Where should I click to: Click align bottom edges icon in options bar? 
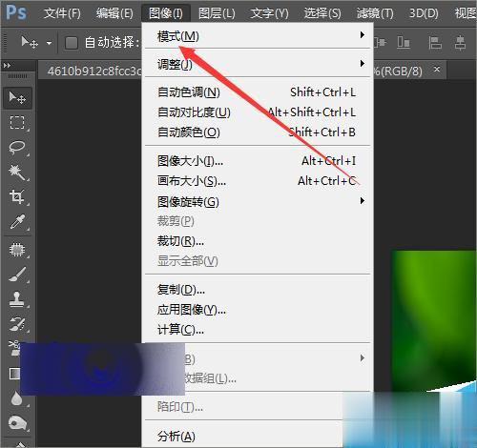tap(404, 42)
